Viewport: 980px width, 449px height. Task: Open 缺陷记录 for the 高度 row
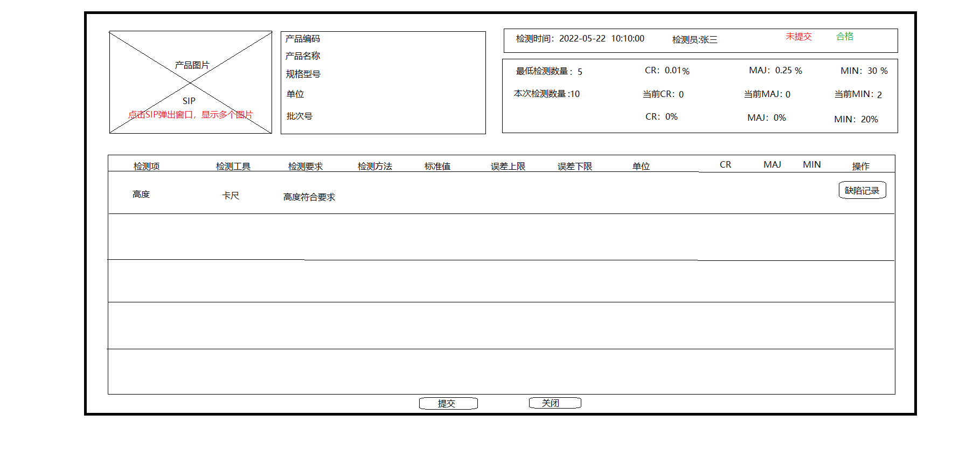point(861,190)
